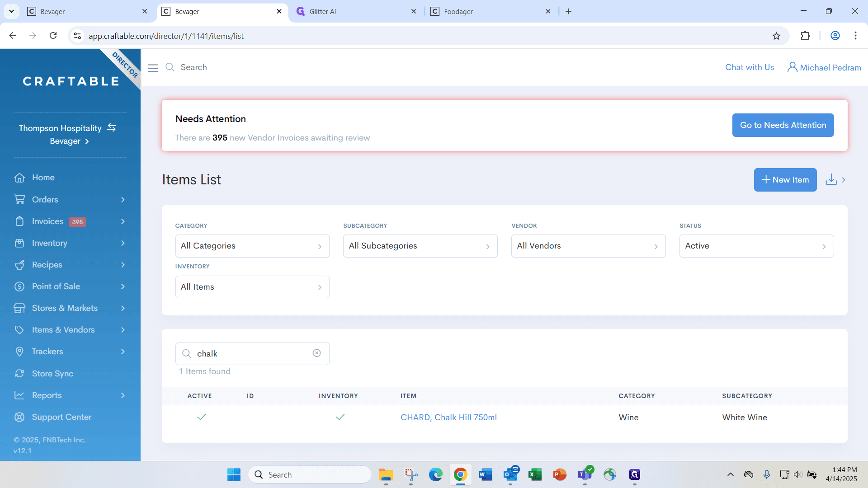Toggle the Active checkmark for Chalk Hill
The width and height of the screenshot is (868, 488).
pyautogui.click(x=202, y=417)
